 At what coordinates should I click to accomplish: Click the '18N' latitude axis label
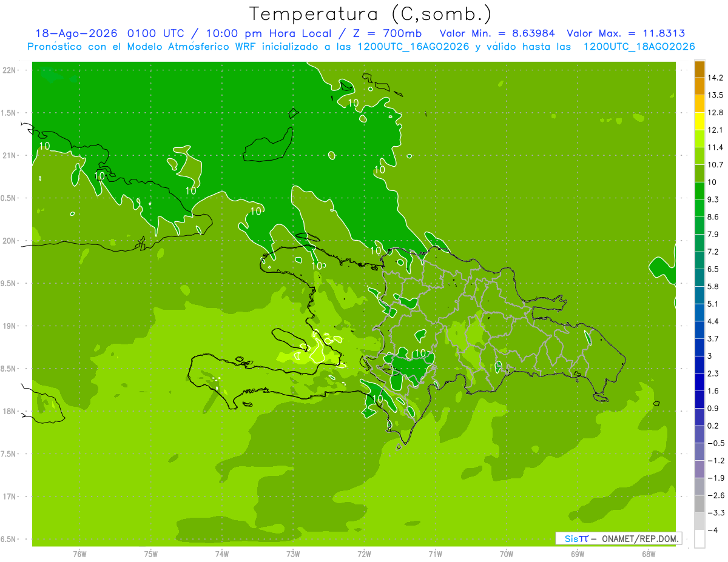click(10, 412)
